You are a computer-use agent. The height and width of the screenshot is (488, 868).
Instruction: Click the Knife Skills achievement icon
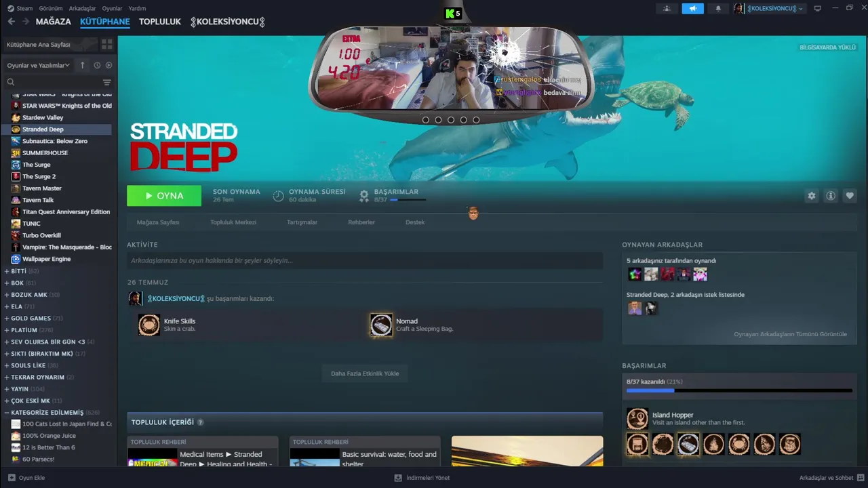point(149,325)
